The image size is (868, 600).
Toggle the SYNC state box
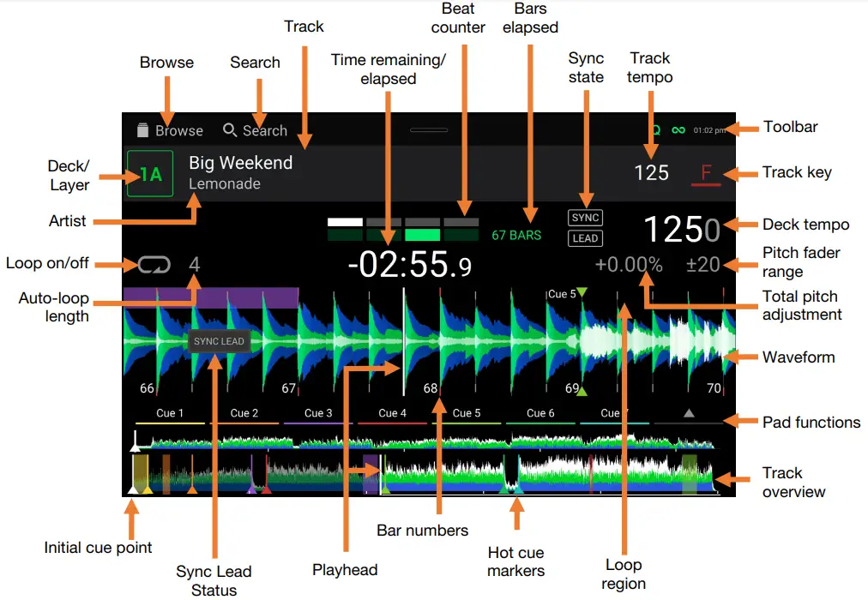pos(585,218)
